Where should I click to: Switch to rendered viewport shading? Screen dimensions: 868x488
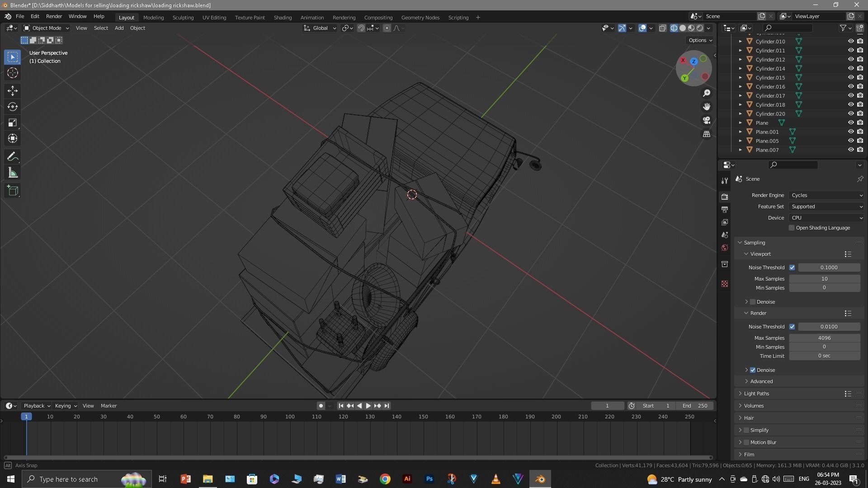point(700,28)
